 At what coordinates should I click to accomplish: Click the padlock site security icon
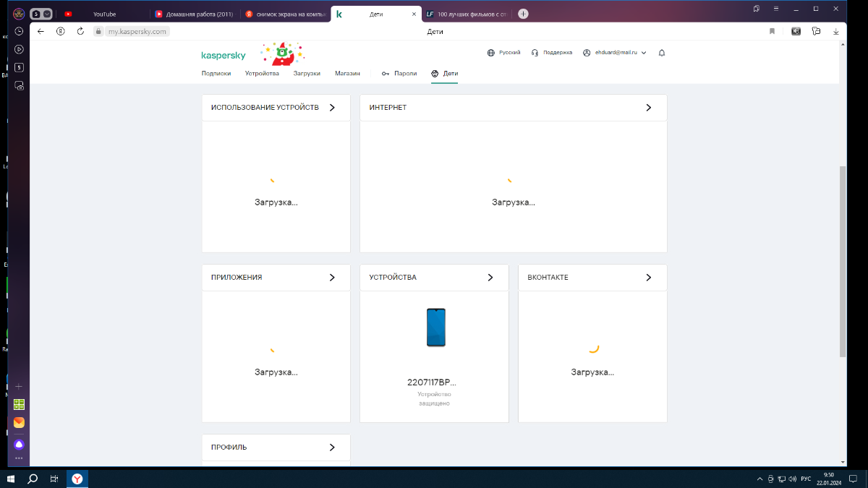click(98, 32)
